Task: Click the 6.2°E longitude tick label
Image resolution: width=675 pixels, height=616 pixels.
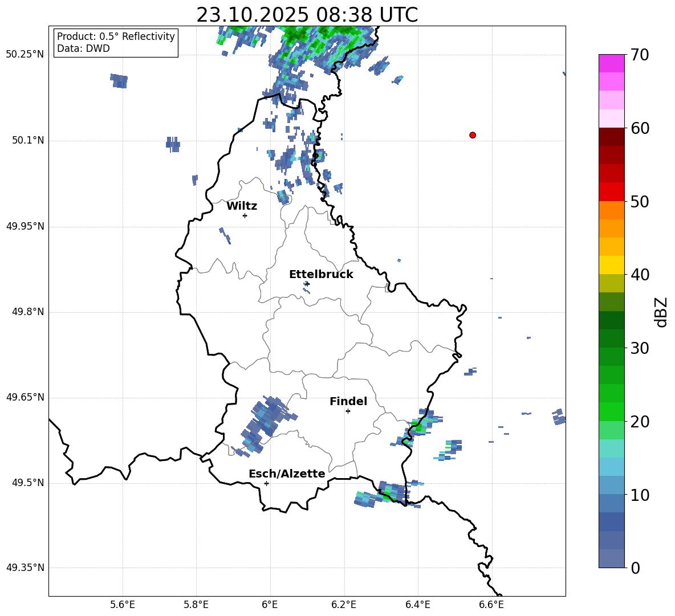Action: click(x=344, y=605)
